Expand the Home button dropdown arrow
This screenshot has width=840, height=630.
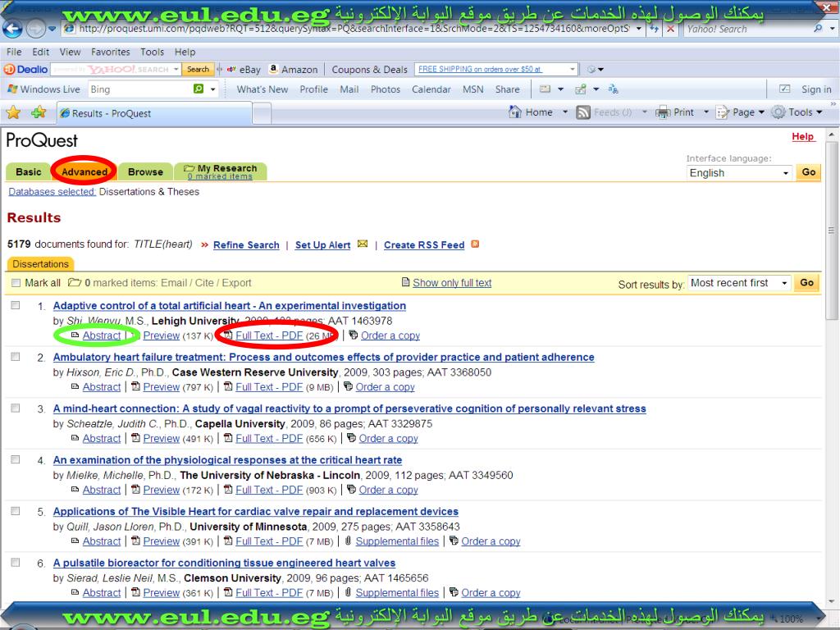tap(564, 112)
